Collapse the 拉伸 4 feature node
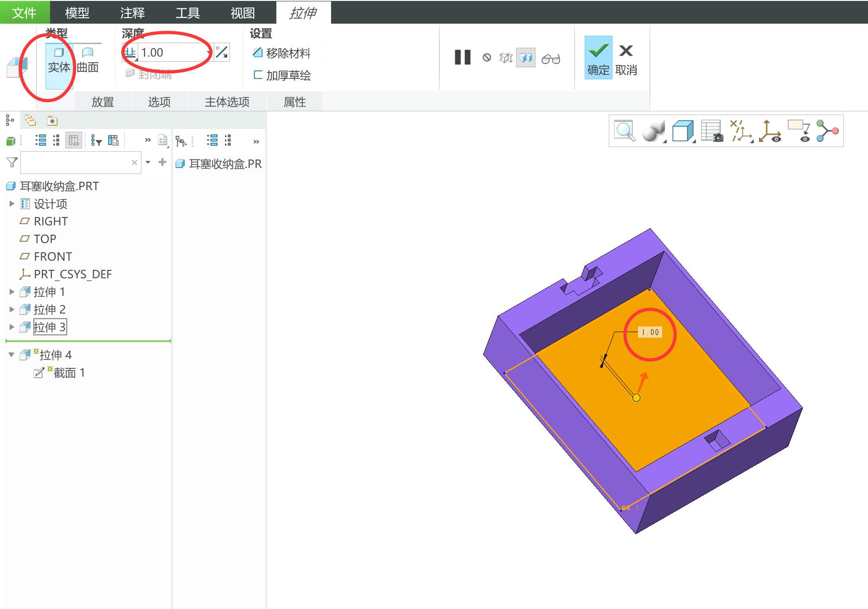This screenshot has height=609, width=868. [x=12, y=355]
